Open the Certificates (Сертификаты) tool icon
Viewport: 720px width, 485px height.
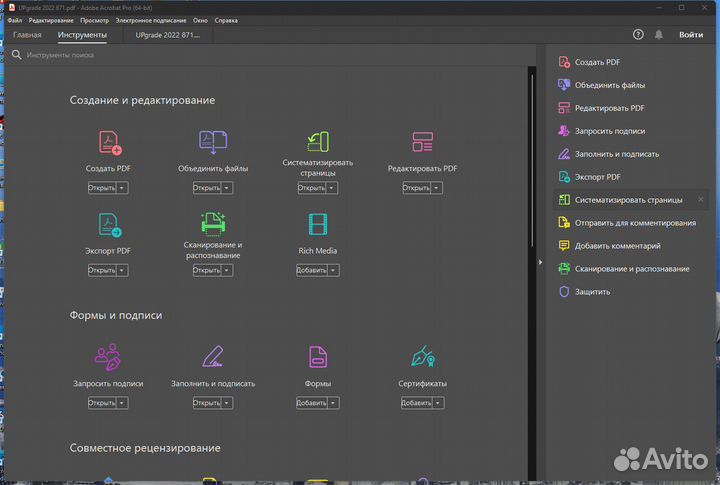pyautogui.click(x=423, y=356)
